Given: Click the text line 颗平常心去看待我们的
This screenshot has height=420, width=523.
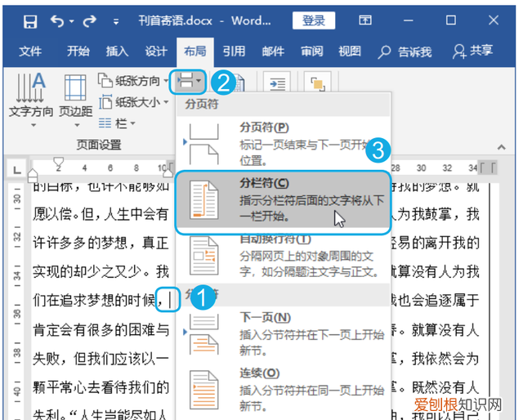Looking at the screenshot, I should click(x=101, y=387).
